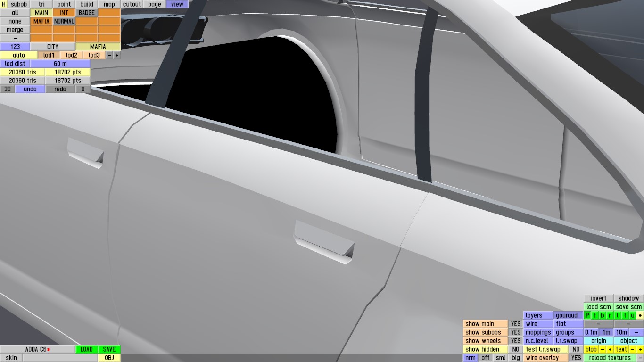Click the yellow H hide-interface button
Image resolution: width=644 pixels, height=362 pixels.
4,4
